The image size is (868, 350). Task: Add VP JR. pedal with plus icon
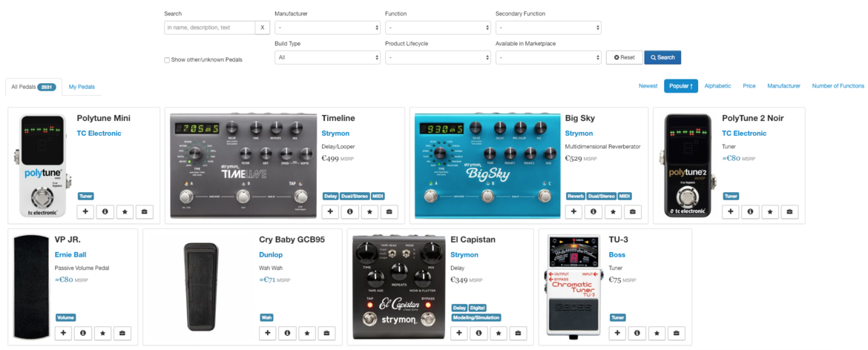[64, 333]
